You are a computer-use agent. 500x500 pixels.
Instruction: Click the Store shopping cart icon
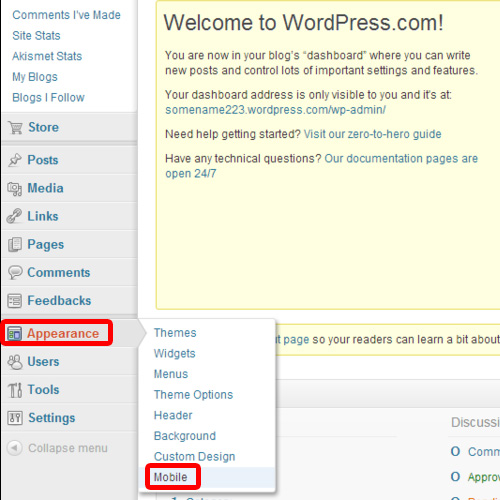click(16, 128)
